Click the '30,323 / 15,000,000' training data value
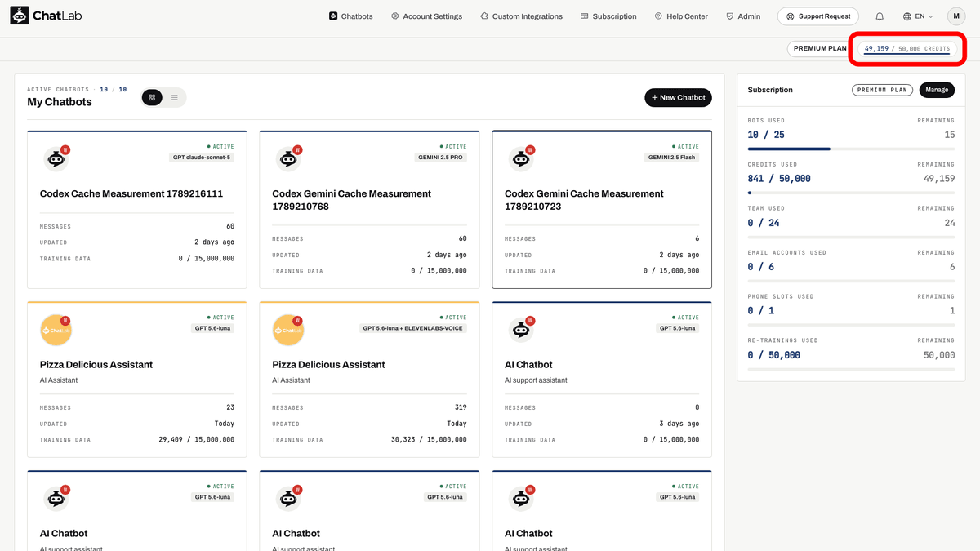This screenshot has height=551, width=980. point(429,439)
